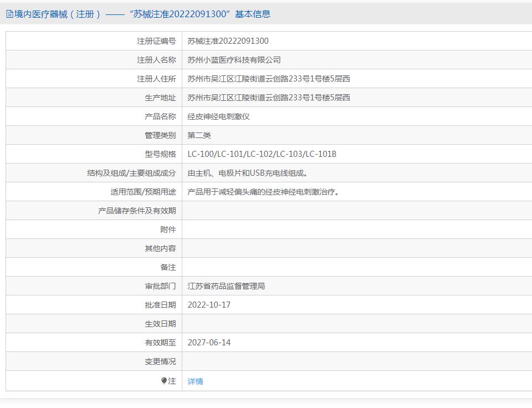This screenshot has width=532, height=408.
Task: Click the 产品储存条件及有效期 label
Action: 137,211
